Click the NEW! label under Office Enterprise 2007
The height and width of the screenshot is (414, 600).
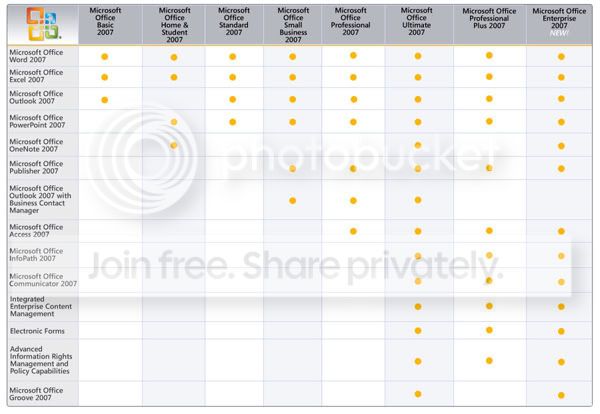click(559, 33)
